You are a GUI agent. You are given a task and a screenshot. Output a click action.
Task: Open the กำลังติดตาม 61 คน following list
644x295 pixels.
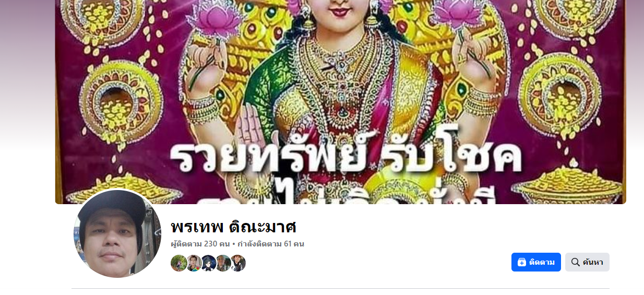tap(271, 244)
